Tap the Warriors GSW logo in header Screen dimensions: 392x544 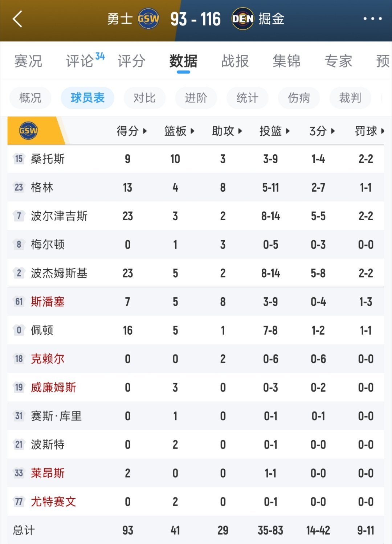(148, 19)
